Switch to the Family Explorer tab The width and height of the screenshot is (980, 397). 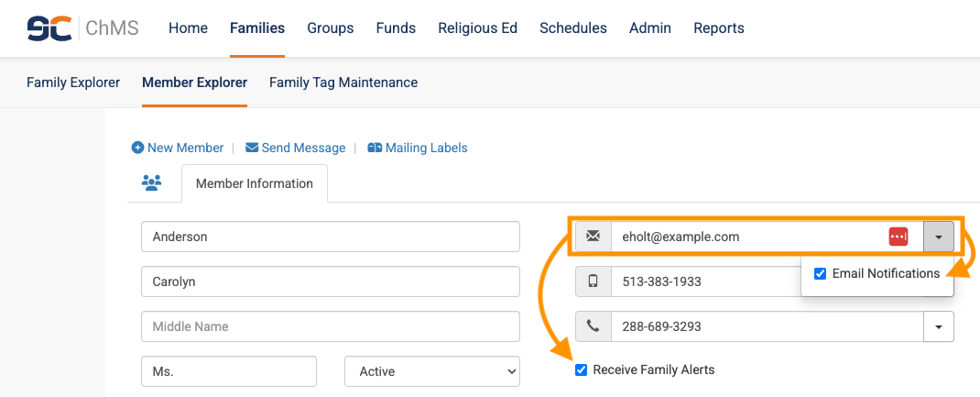tap(73, 83)
